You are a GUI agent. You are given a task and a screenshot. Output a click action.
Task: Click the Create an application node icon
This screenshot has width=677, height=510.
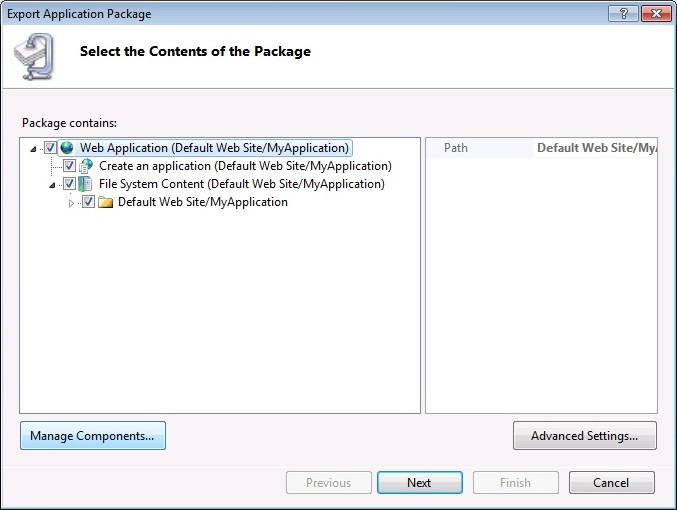[x=86, y=166]
